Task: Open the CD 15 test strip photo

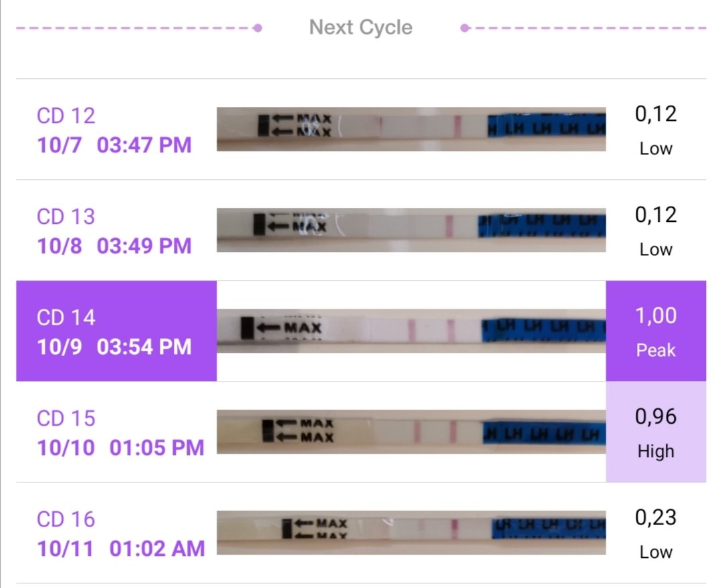Action: pos(411,432)
